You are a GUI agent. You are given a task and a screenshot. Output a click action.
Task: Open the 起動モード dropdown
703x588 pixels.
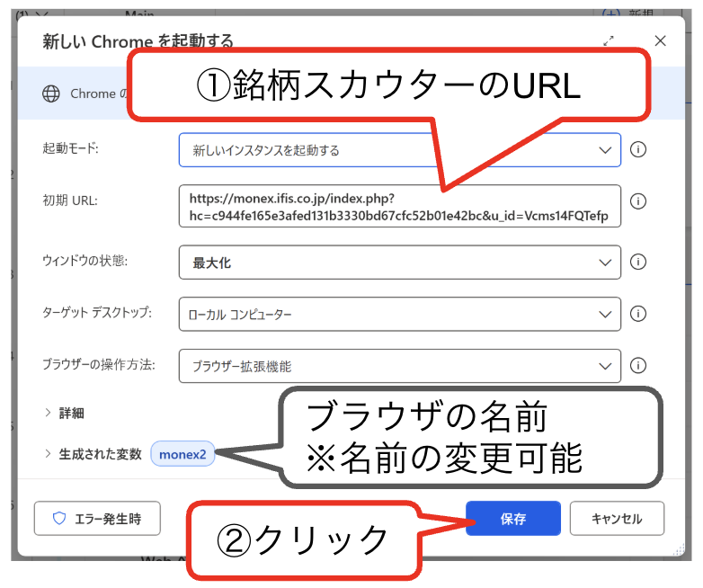399,150
